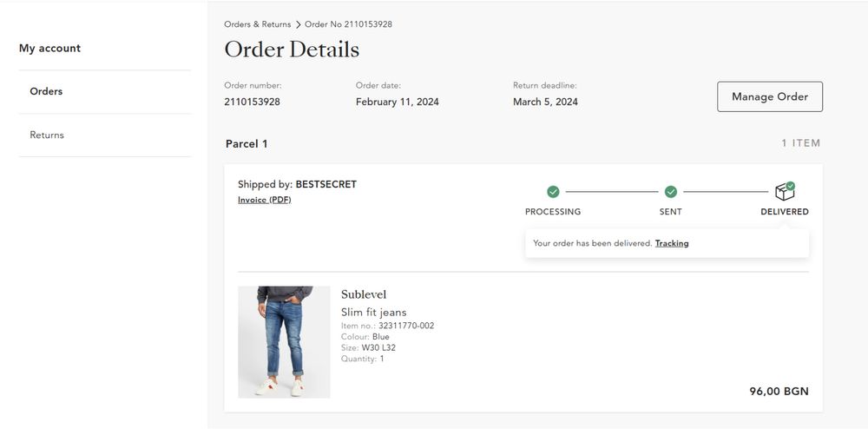This screenshot has width=868, height=429.
Task: Download the Invoice (PDF) link
Action: coord(265,200)
